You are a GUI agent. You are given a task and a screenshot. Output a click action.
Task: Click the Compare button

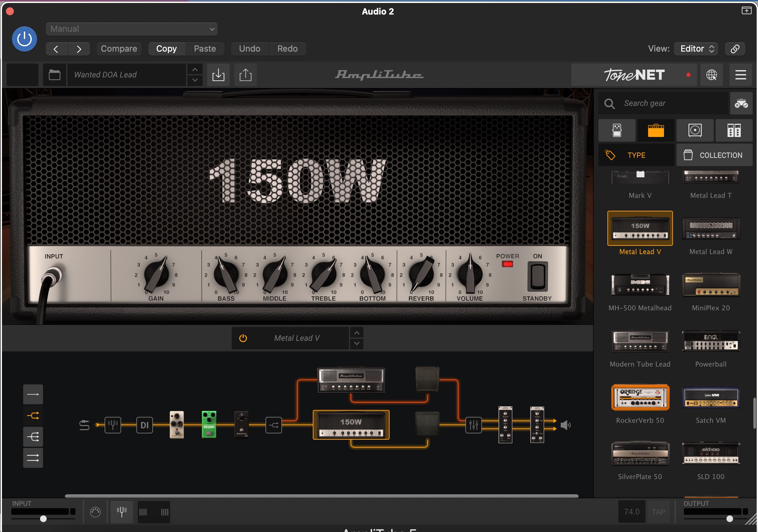click(x=119, y=49)
